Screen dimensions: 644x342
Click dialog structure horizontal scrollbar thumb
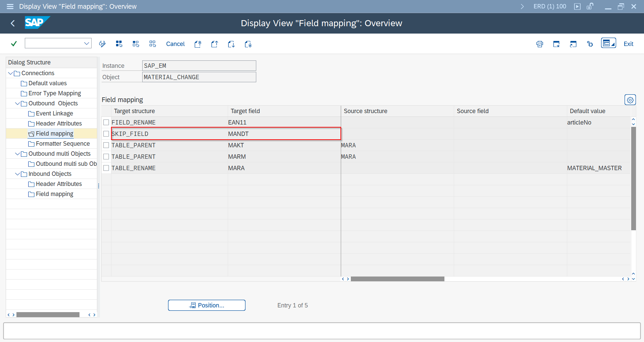pos(48,315)
